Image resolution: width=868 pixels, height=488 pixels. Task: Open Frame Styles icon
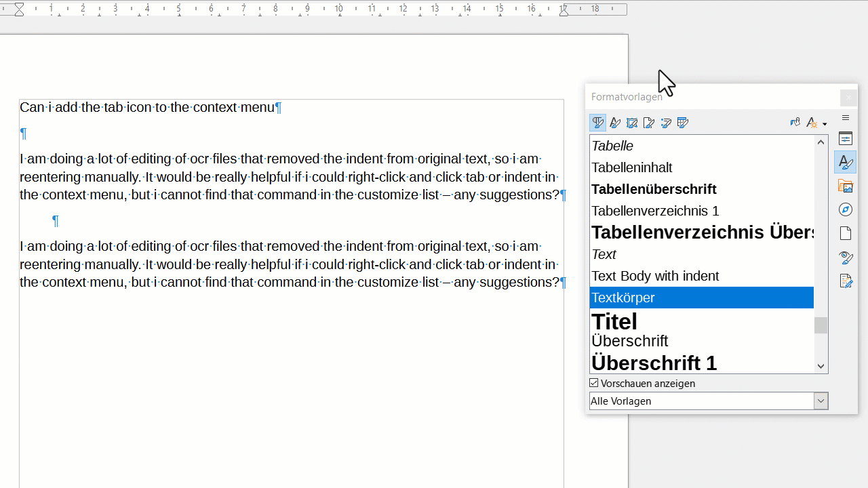click(x=632, y=123)
